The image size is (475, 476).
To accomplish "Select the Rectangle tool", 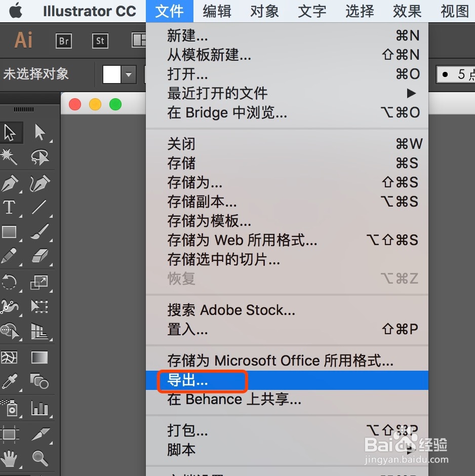I will click(9, 232).
